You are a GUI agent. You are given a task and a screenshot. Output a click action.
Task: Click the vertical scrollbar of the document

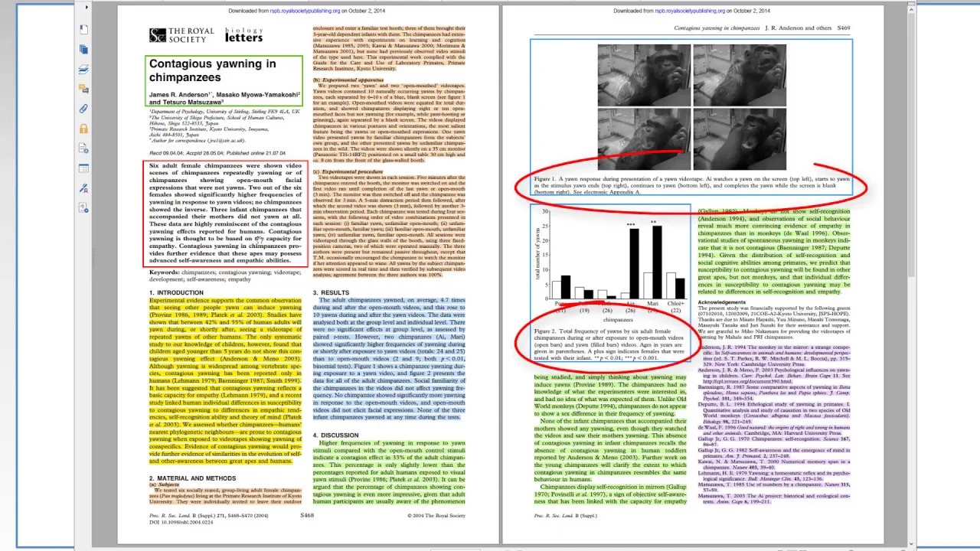tap(910, 275)
